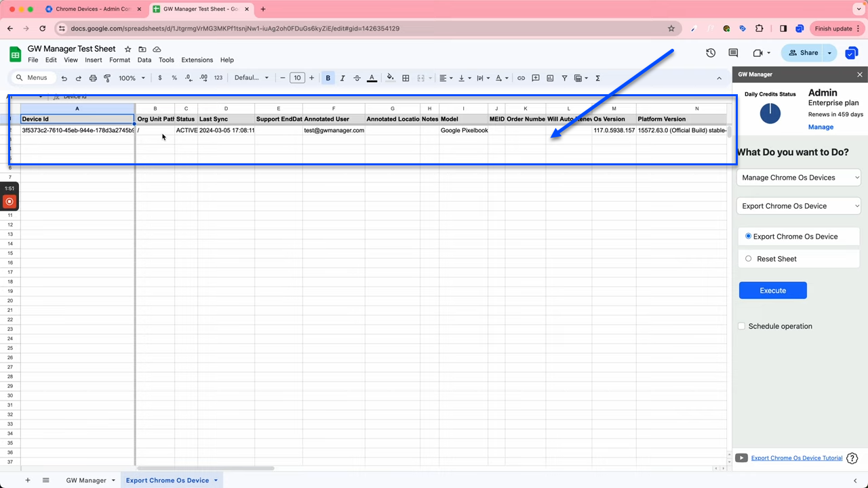
Task: Open the text color picker
Action: pos(372,78)
